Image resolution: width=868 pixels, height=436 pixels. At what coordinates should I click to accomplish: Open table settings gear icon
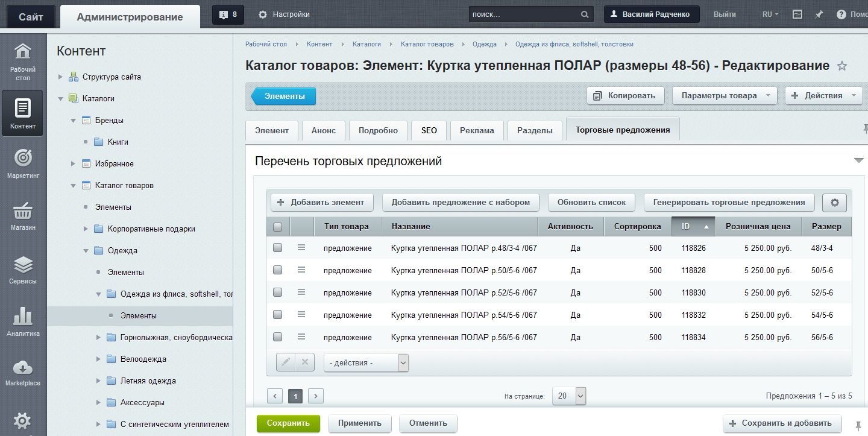click(834, 203)
